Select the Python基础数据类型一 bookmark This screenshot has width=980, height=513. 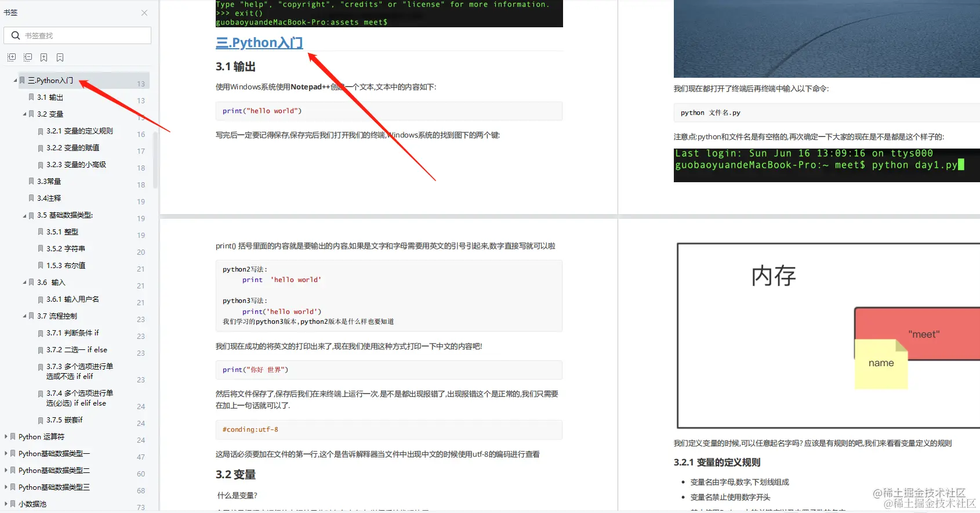tap(54, 454)
